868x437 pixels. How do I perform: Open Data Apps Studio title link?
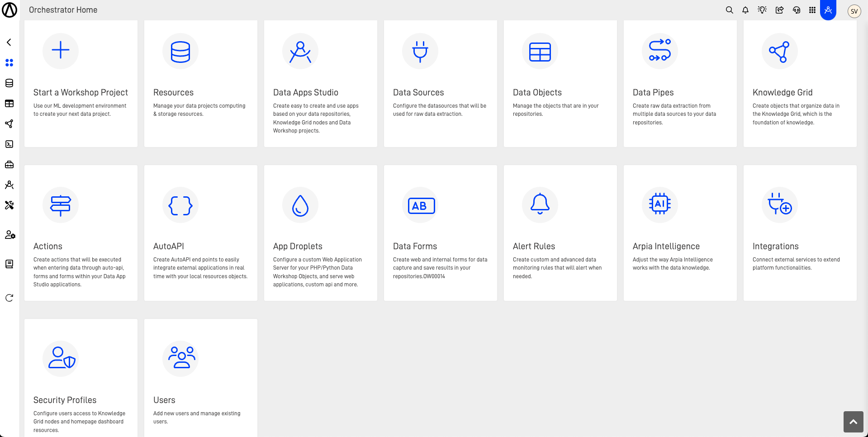point(306,92)
